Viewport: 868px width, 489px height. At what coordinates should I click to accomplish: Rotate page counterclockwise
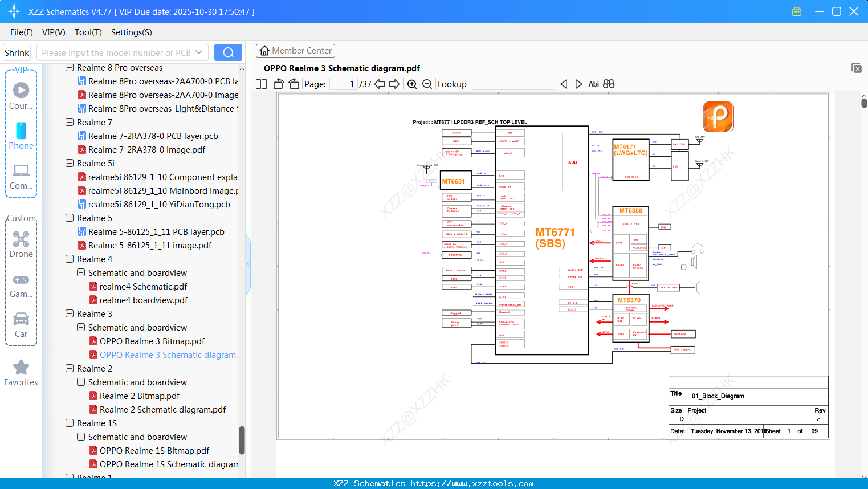(x=279, y=84)
